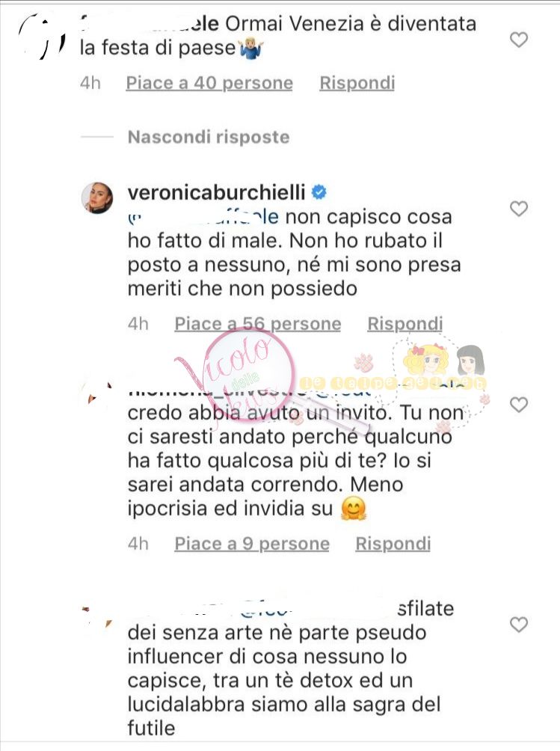View who liked: 'Piace a 40 persone'
The width and height of the screenshot is (560, 751).
pyautogui.click(x=209, y=83)
